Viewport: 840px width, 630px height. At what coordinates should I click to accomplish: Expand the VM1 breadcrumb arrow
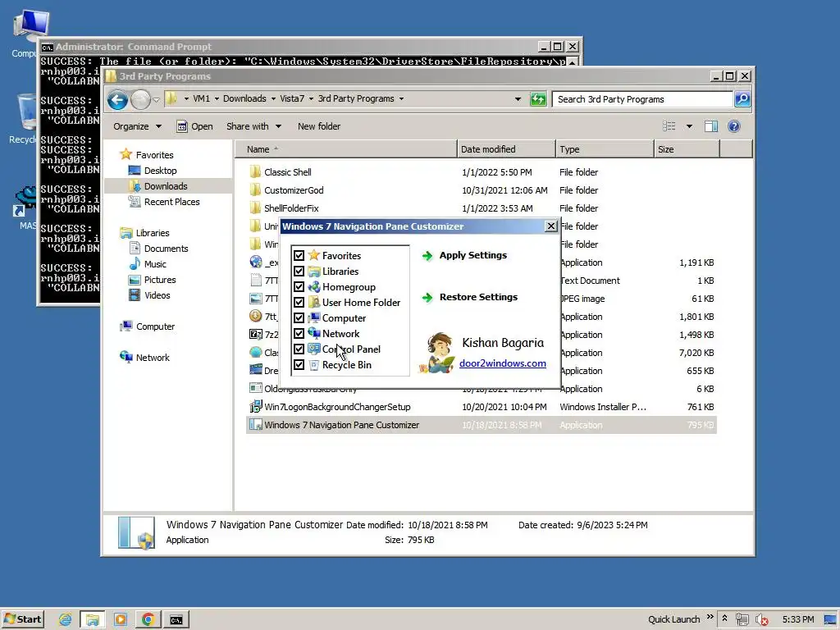point(217,98)
